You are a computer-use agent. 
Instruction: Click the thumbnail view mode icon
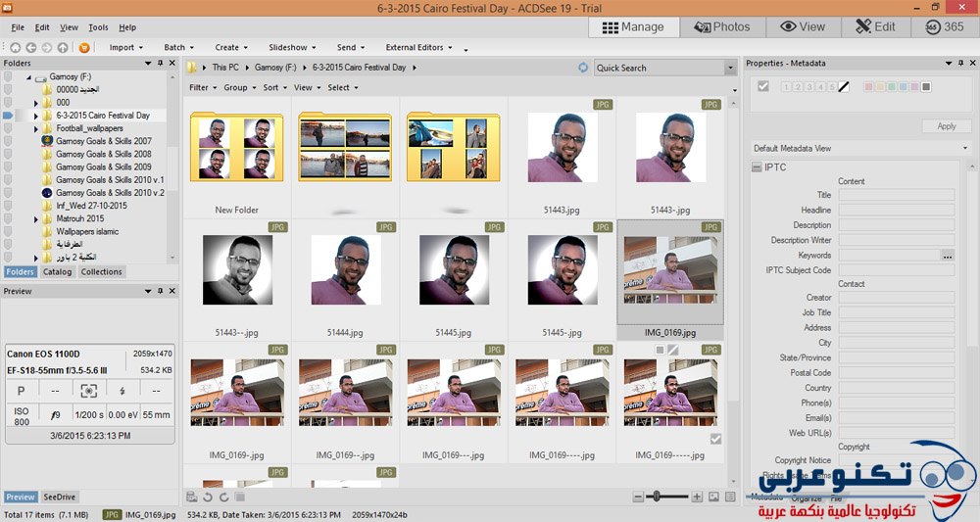(713, 497)
